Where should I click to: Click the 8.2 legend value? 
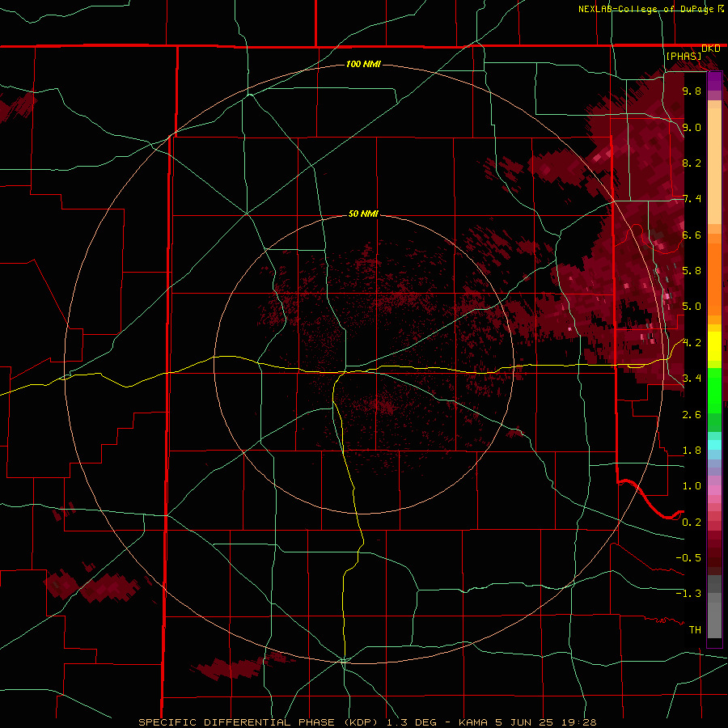pos(692,163)
